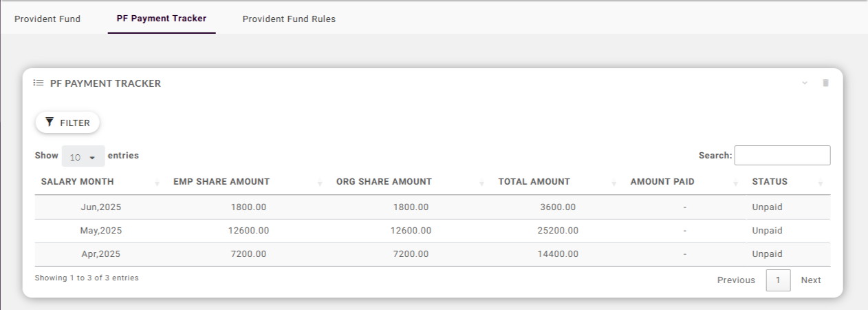Sort by Org Share Amount column arrow
This screenshot has width=868, height=310.
tap(482, 183)
